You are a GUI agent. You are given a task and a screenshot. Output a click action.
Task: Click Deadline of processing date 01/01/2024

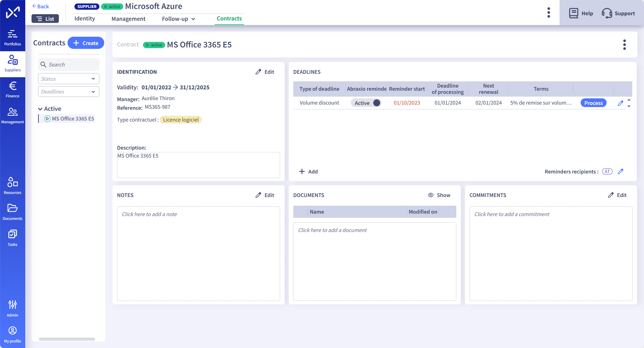[448, 103]
